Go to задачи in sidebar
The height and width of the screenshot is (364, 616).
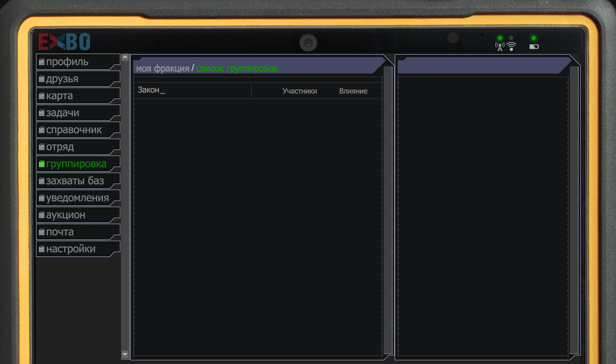point(78,113)
